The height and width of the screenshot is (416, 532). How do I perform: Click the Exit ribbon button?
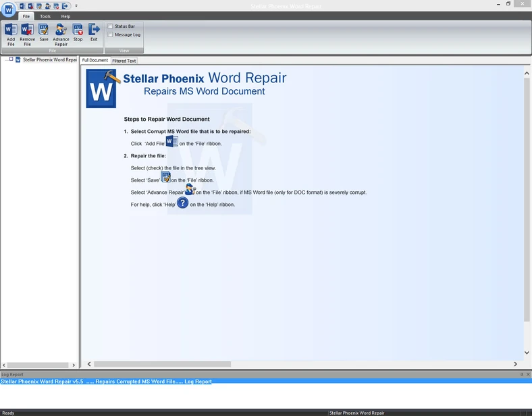pos(94,32)
